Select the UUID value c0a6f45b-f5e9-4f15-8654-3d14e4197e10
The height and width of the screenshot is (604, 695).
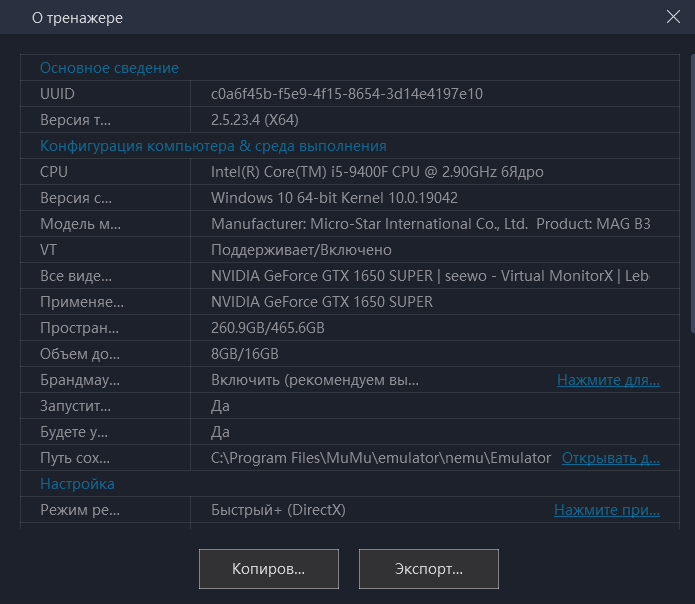pyautogui.click(x=347, y=94)
